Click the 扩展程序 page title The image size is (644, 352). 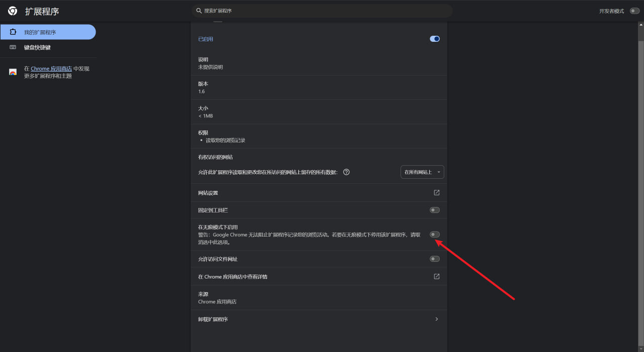(x=42, y=11)
